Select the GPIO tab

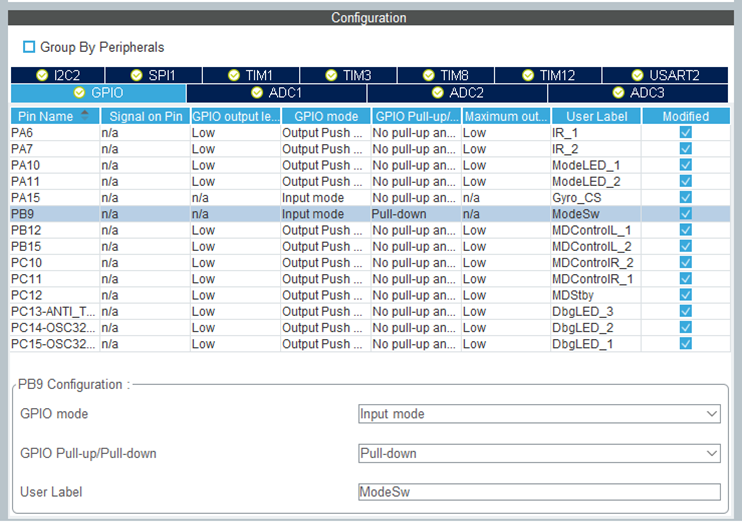[x=98, y=93]
